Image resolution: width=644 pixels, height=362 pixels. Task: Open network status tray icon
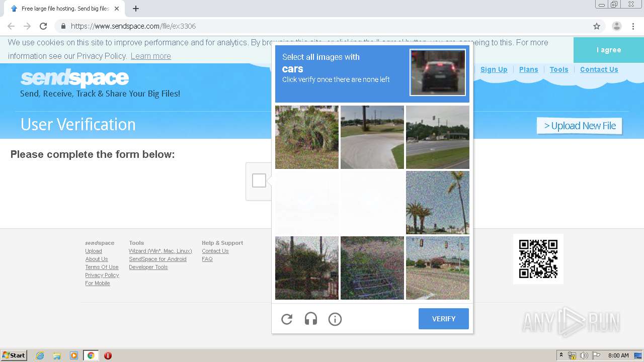click(x=572, y=355)
